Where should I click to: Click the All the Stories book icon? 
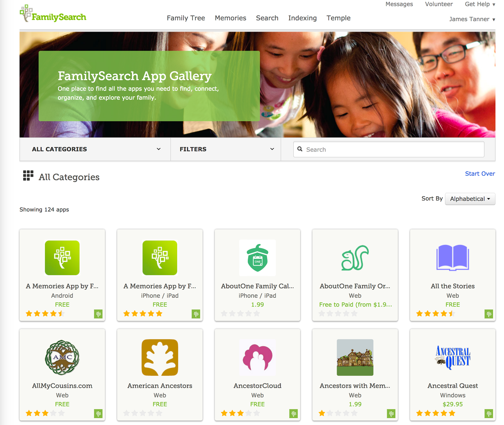[x=452, y=258]
